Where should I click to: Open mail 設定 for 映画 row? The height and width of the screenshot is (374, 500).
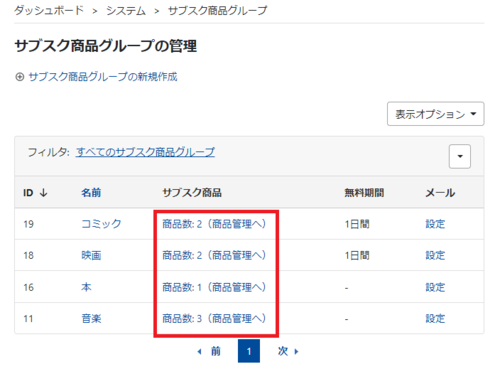point(435,255)
